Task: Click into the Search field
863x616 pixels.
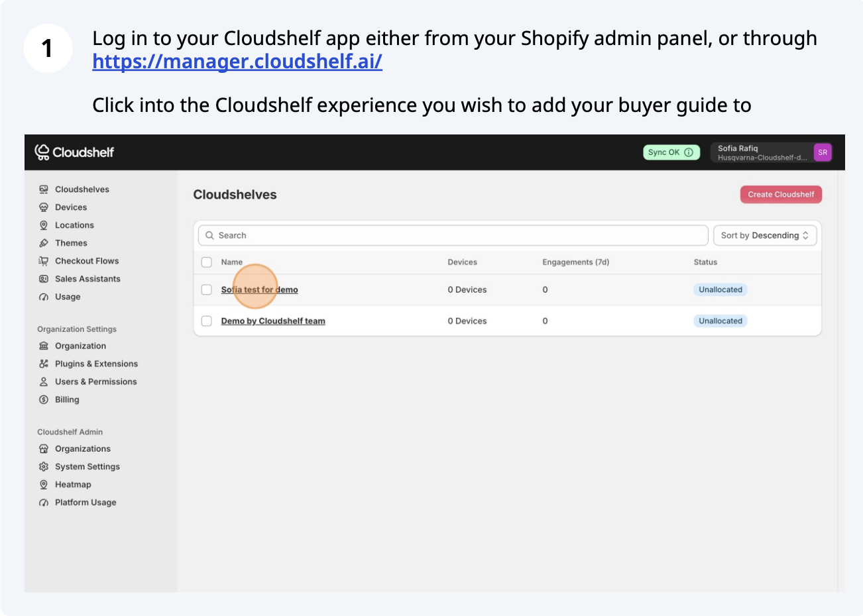Action: point(457,235)
